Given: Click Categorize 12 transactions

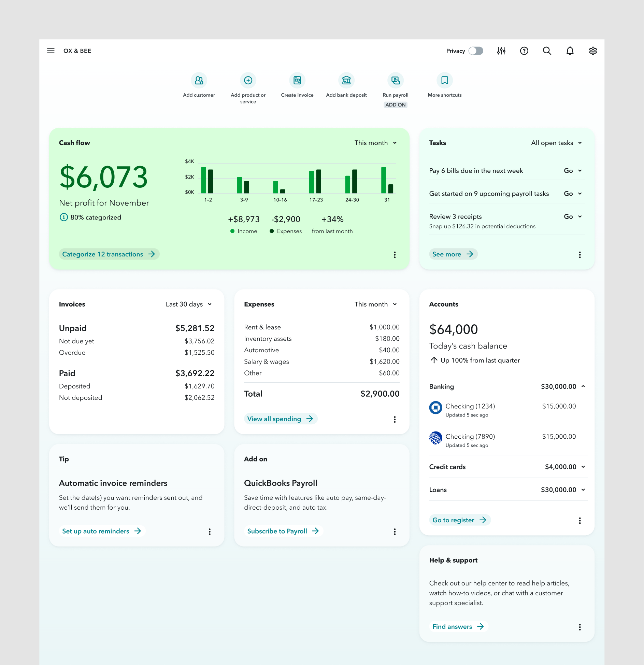Looking at the screenshot, I should click(109, 254).
